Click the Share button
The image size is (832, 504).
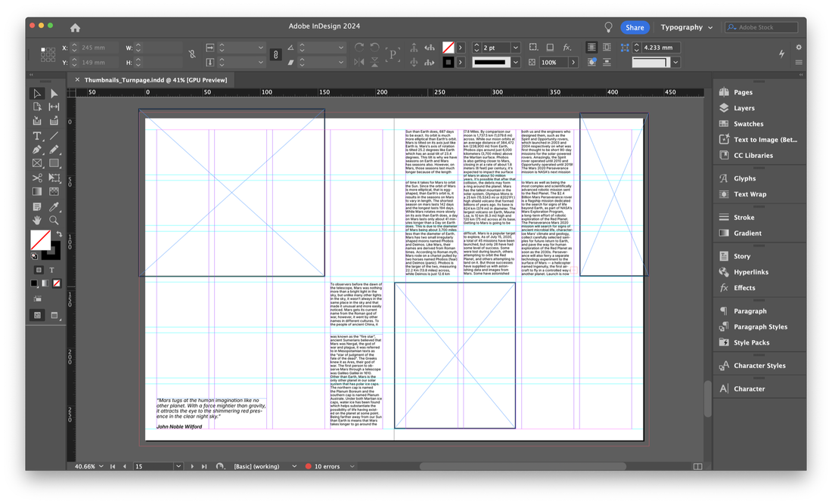(x=635, y=27)
